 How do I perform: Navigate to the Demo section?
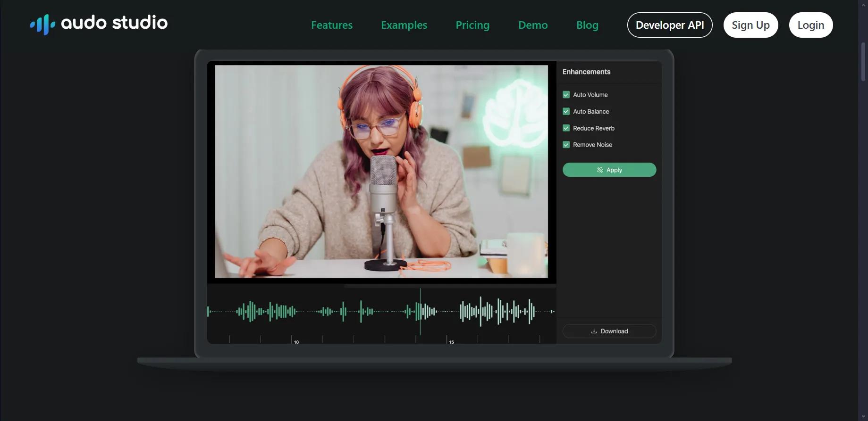(x=533, y=25)
